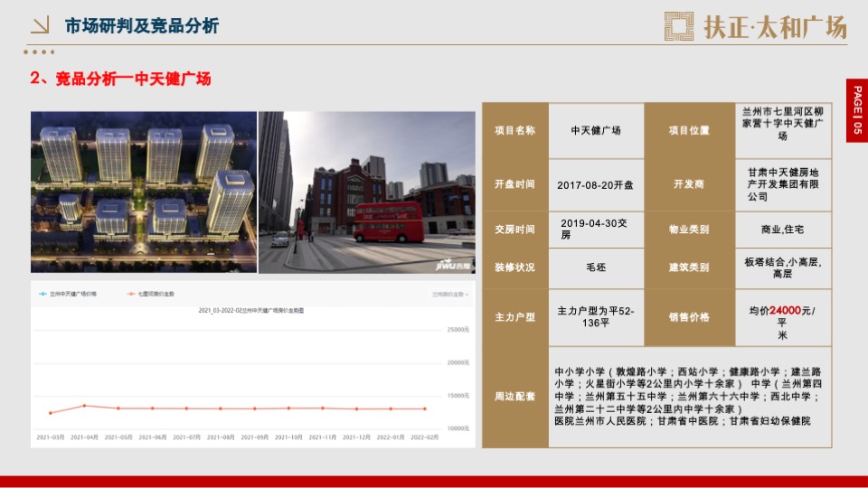Click the 商业,住宅 cell
This screenshot has height=488, width=868.
pos(783,229)
